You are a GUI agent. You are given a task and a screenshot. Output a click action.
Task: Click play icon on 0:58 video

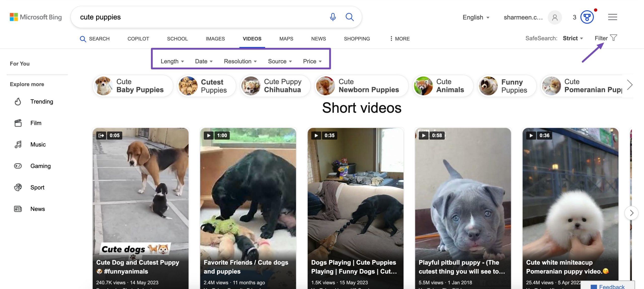(424, 135)
